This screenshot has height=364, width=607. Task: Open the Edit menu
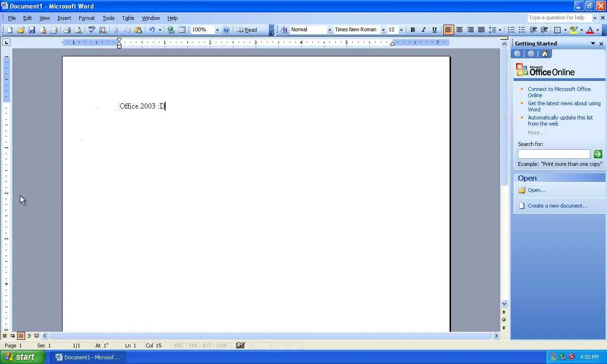28,18
